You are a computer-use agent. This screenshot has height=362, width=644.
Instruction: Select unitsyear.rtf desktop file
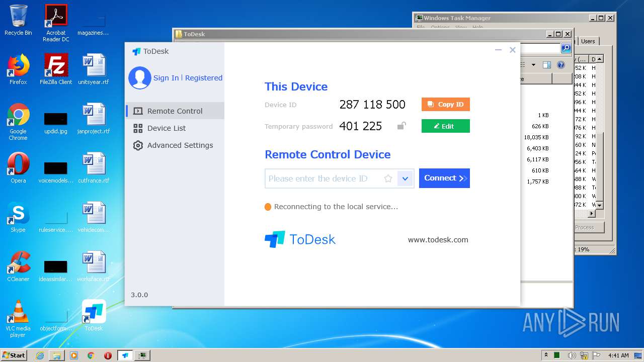click(94, 69)
